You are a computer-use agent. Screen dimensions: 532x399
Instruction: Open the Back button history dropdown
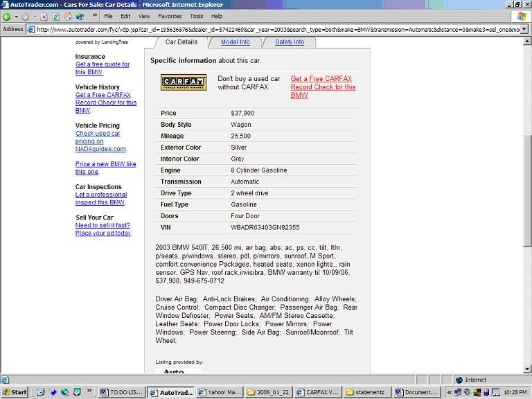[16, 17]
